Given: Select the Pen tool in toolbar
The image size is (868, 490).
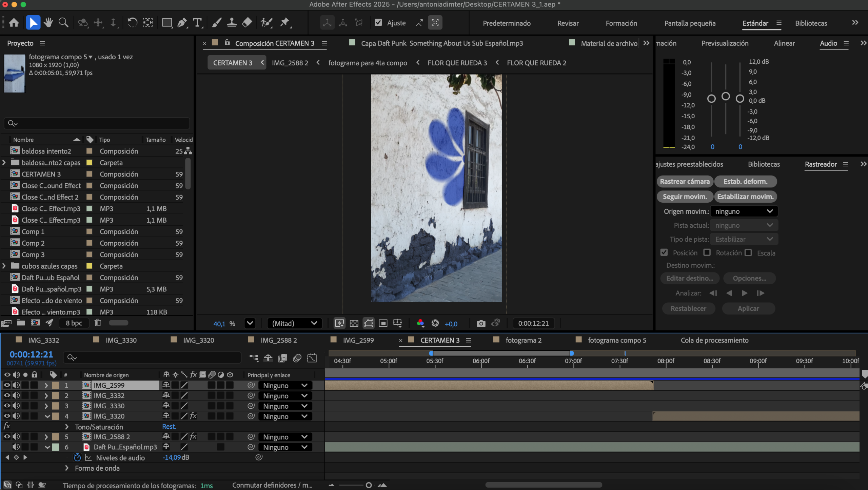Looking at the screenshot, I should [182, 23].
